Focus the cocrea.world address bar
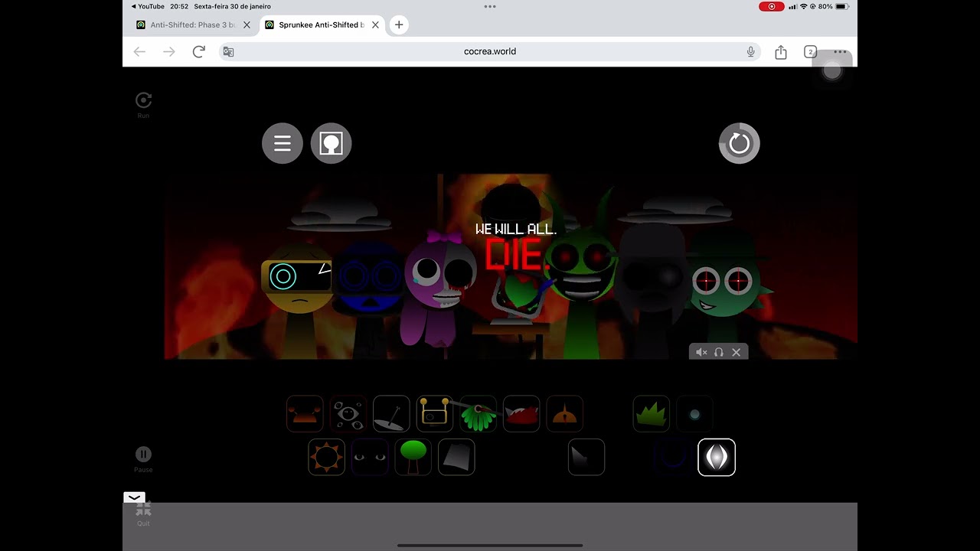Screen dimensions: 980x551 tap(490, 51)
